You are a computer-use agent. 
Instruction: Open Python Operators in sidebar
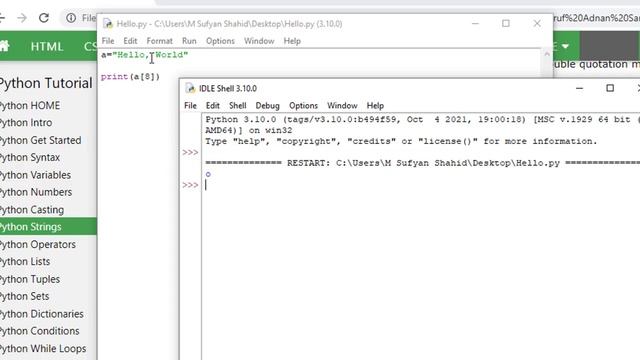click(38, 244)
